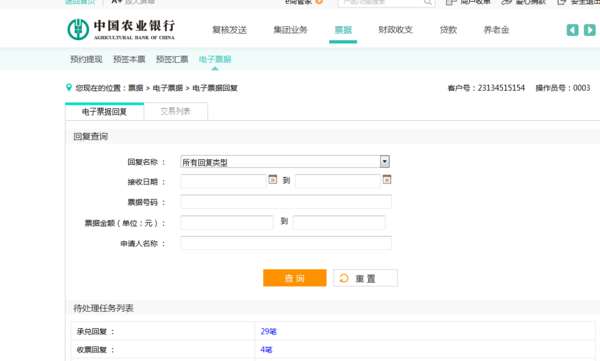Screen dimensions: 600x361
Task: Open the 贷款 menu
Action: coord(448,30)
